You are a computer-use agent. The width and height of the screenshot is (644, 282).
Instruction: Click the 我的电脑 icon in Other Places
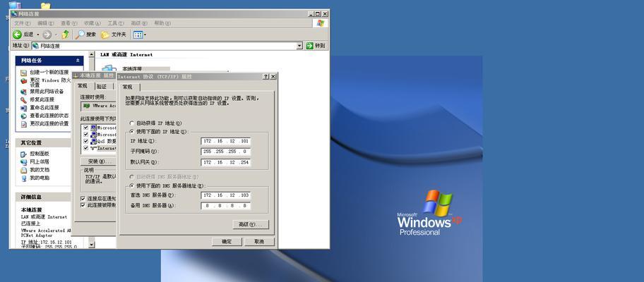point(24,178)
